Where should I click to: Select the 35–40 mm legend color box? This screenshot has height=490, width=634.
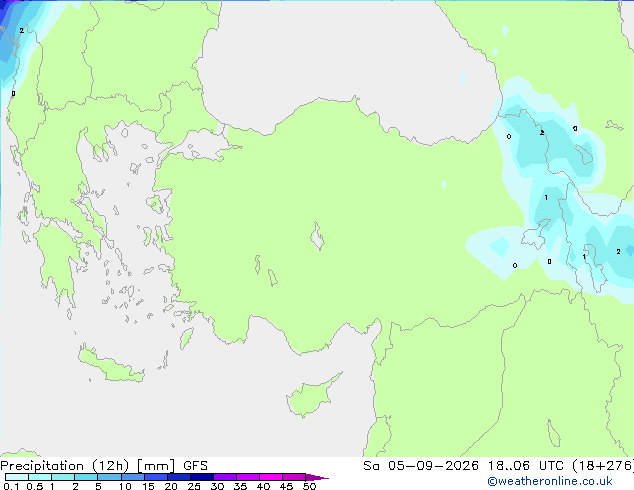(x=248, y=477)
